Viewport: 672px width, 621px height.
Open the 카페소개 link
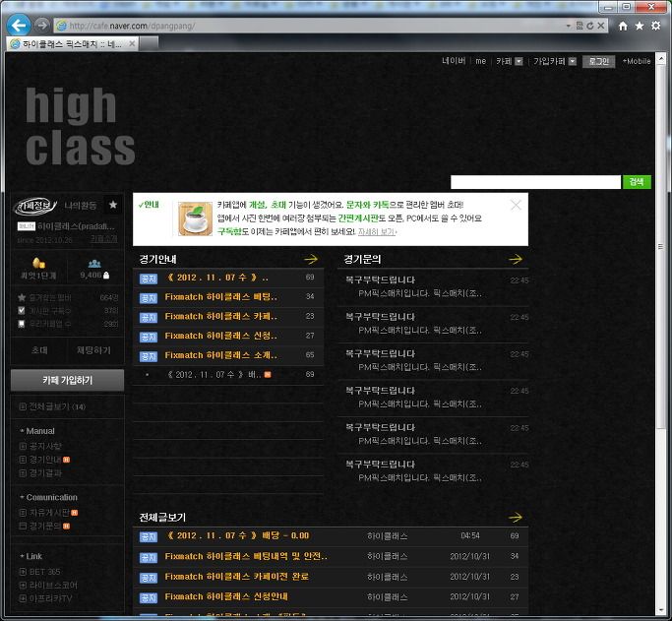click(103, 239)
